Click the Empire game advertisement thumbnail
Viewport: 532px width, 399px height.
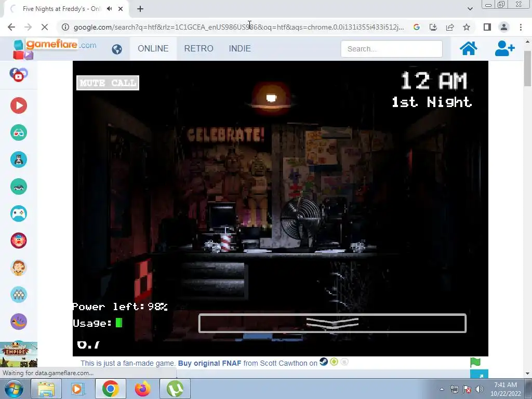pyautogui.click(x=19, y=354)
